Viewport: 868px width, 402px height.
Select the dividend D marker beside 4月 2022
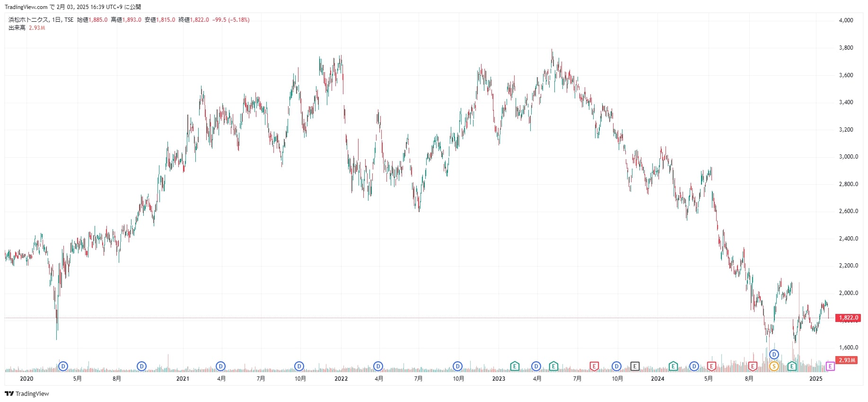click(x=378, y=366)
